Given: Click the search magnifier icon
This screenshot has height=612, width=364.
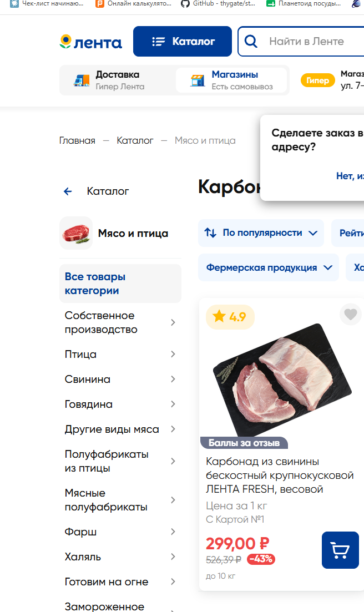Looking at the screenshot, I should pos(251,42).
